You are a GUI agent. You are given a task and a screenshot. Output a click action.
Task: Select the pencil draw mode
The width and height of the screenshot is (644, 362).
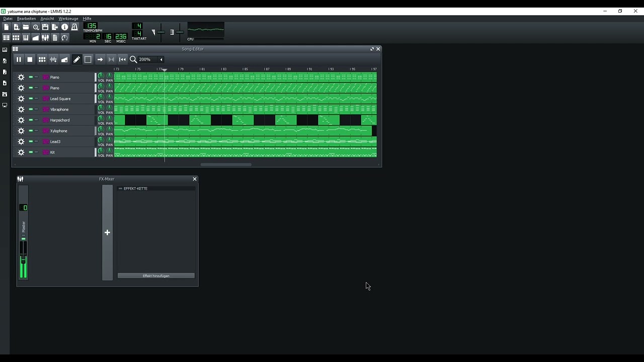click(x=76, y=59)
